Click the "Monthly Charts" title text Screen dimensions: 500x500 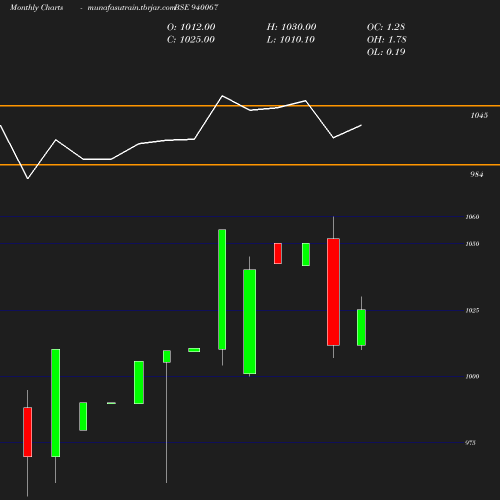(37, 7)
